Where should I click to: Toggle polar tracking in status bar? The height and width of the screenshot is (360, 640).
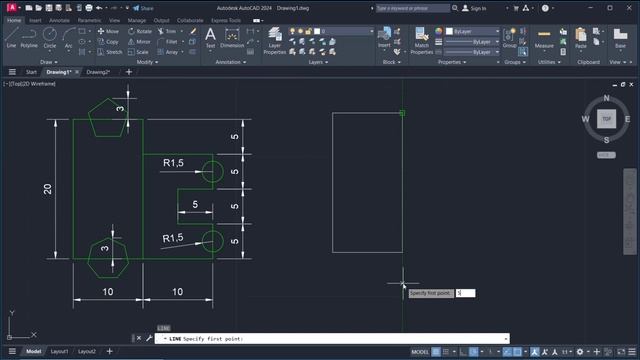tap(473, 351)
